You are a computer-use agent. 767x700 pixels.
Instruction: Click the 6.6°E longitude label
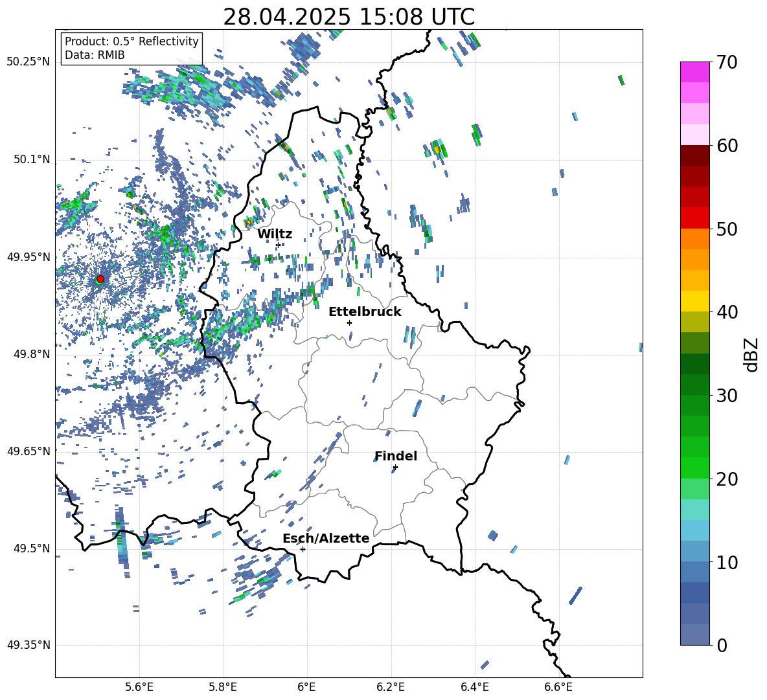(x=558, y=687)
